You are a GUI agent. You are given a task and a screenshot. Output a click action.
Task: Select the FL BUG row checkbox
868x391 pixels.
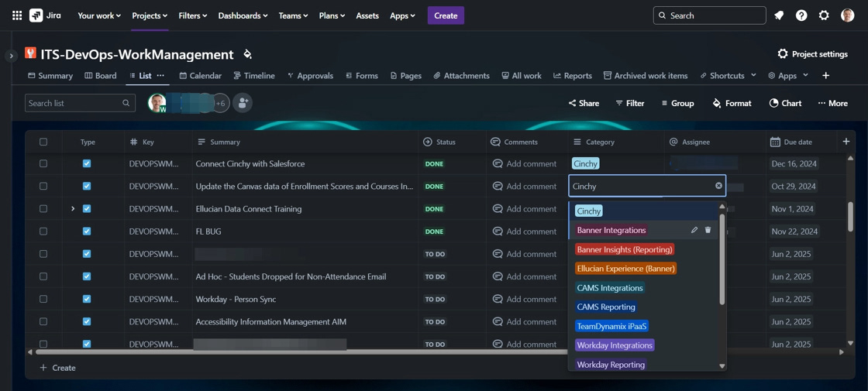43,232
